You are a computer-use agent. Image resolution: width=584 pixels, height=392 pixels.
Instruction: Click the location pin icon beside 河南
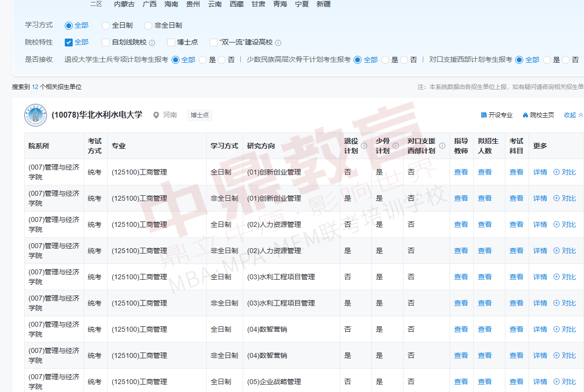click(156, 115)
